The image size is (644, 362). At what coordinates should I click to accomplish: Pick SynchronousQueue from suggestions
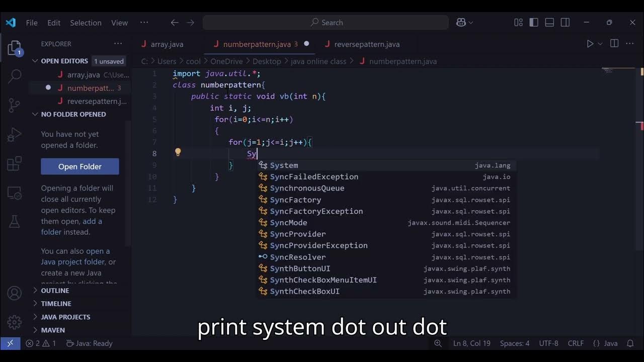386,189
